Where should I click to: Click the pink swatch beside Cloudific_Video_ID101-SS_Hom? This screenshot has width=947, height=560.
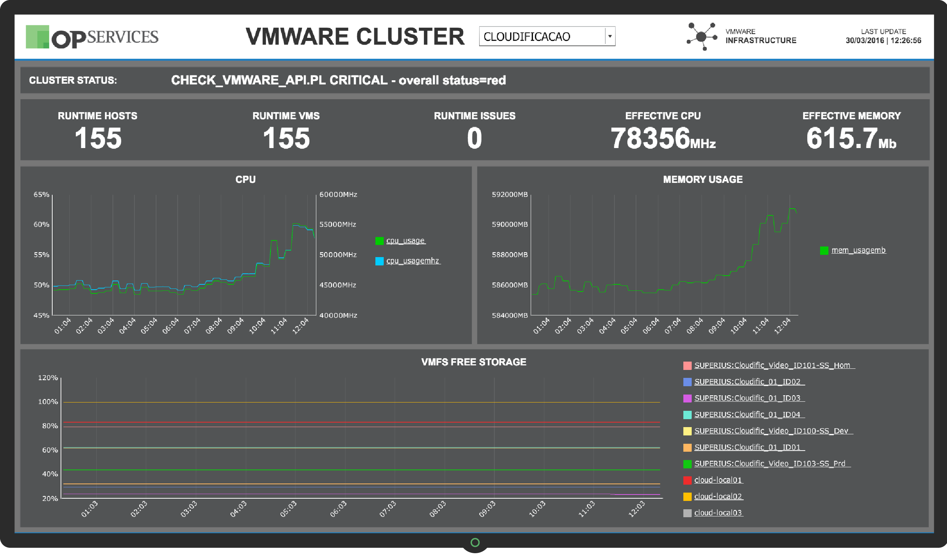click(687, 366)
